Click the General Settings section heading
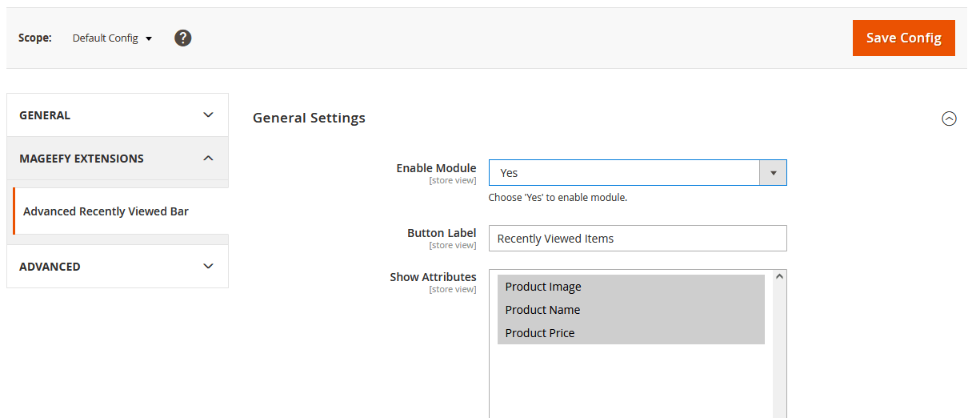This screenshot has height=418, width=980. pyautogui.click(x=309, y=118)
